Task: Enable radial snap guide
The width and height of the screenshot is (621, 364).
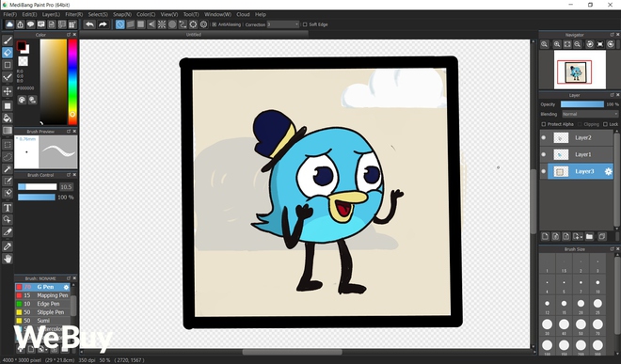Action: [162, 24]
